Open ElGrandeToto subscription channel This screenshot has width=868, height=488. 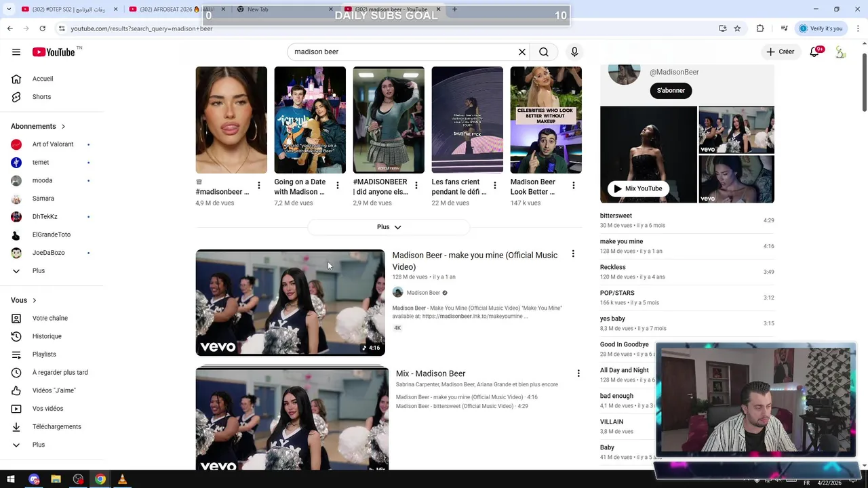[x=52, y=235]
